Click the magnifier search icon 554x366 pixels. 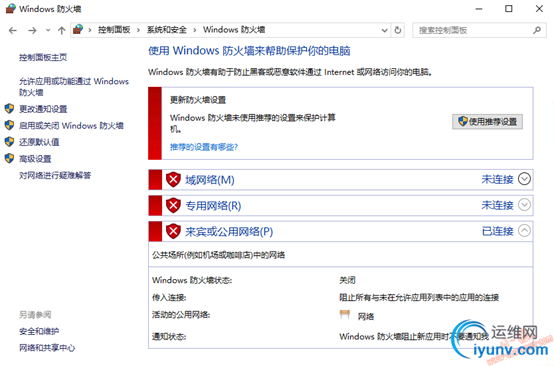pyautogui.click(x=537, y=30)
